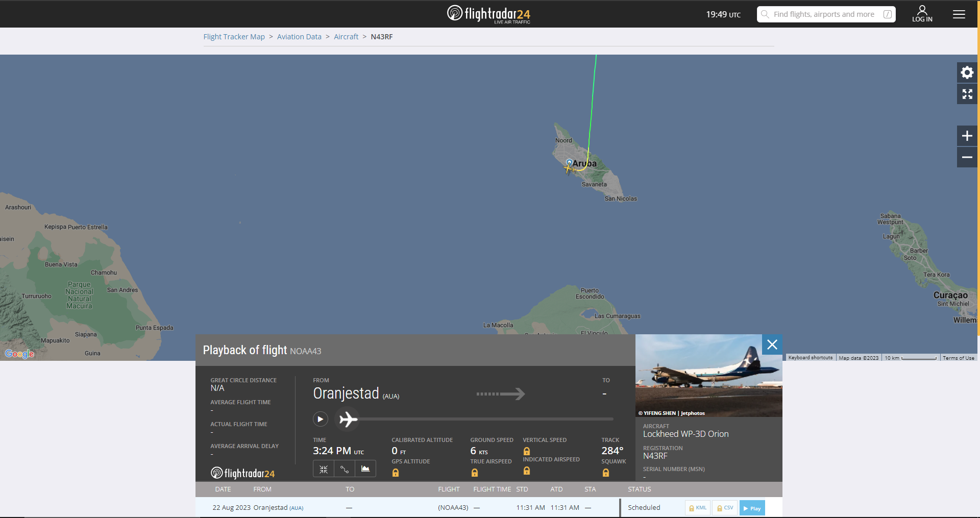Click the 22 Aug 2023 date cell

[231, 508]
